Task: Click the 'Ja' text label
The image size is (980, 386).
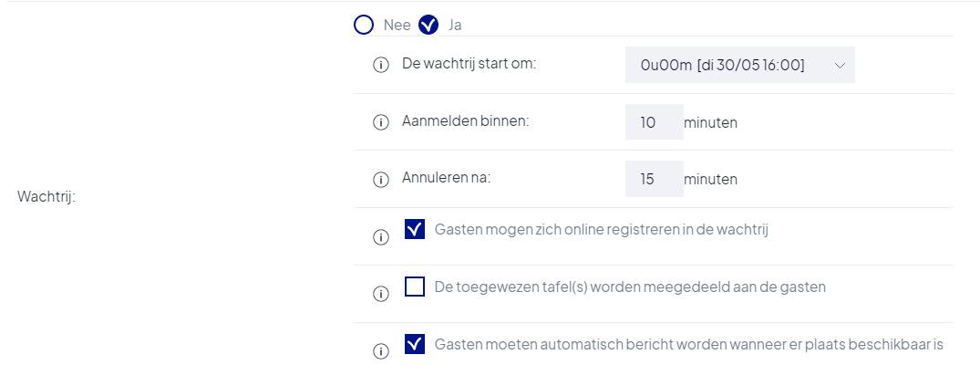Action: (455, 25)
